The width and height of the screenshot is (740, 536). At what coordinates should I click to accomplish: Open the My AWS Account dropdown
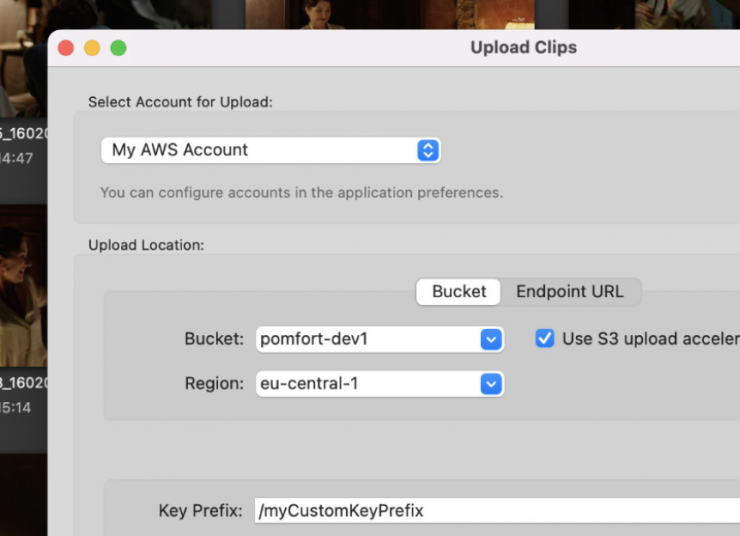(x=258, y=150)
